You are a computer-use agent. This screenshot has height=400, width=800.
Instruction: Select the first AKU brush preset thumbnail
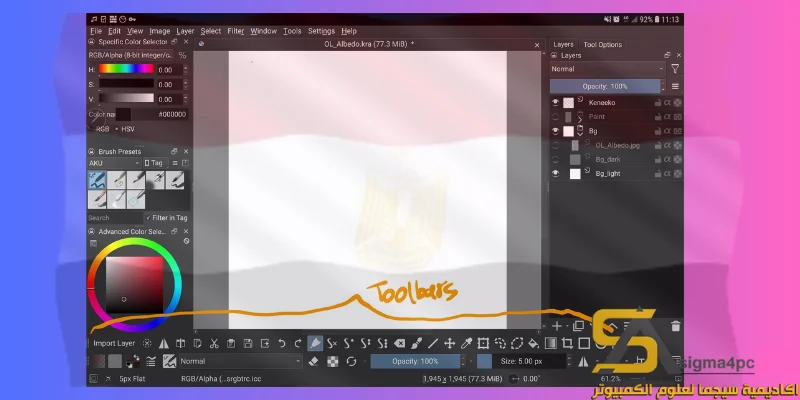(x=97, y=180)
